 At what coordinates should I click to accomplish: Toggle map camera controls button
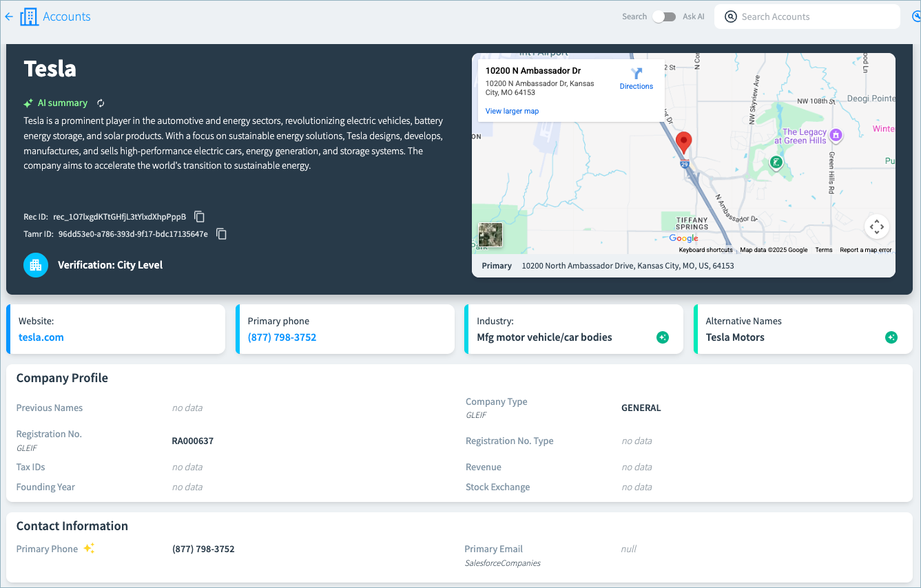pos(876,226)
